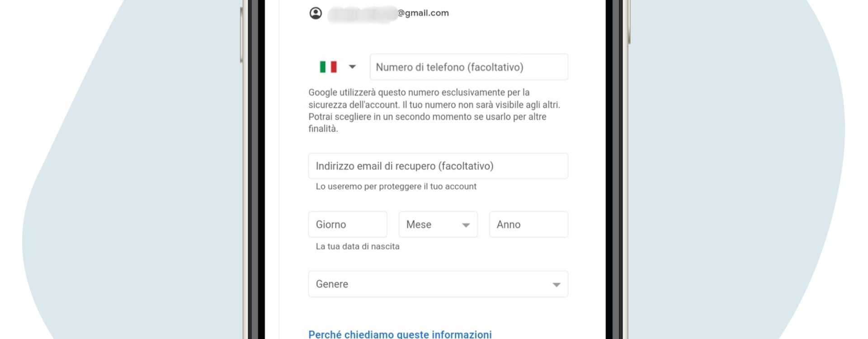Open the 'Perché chiediamo queste informazioni' link
Viewport: 868px width, 339px height.
pyautogui.click(x=400, y=334)
